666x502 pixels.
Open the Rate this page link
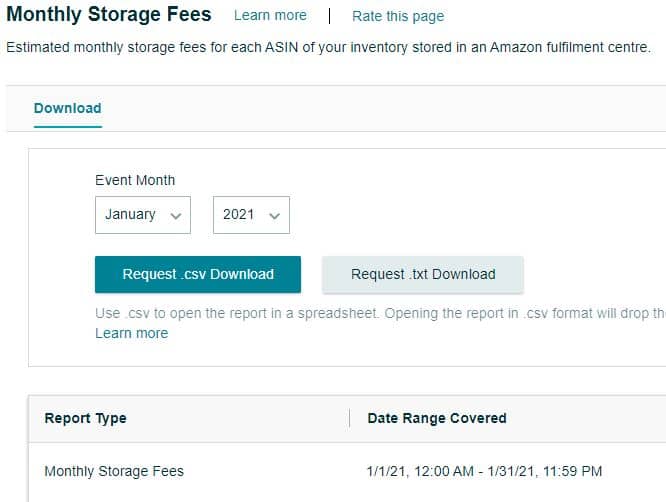[398, 16]
